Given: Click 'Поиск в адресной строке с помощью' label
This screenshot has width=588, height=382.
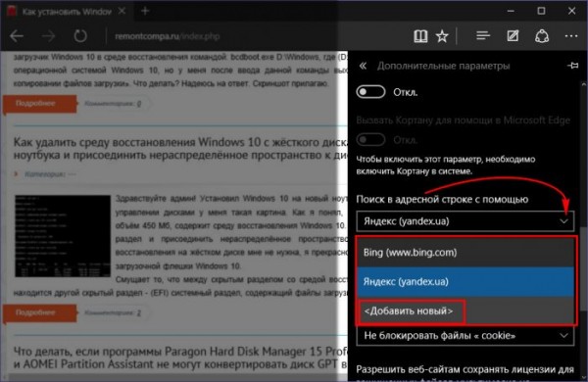Looking at the screenshot, I should click(442, 199).
